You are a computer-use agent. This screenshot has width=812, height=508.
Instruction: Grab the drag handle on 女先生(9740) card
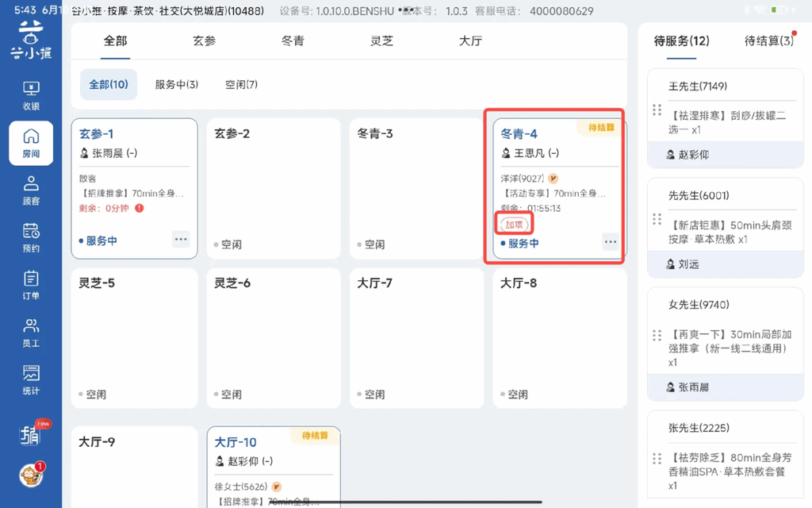click(657, 336)
